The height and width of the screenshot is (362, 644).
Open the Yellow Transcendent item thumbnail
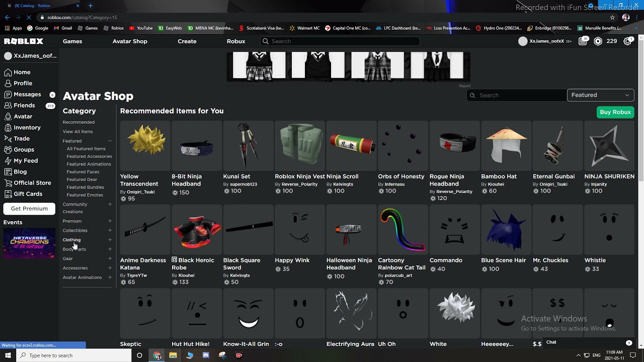(x=145, y=146)
